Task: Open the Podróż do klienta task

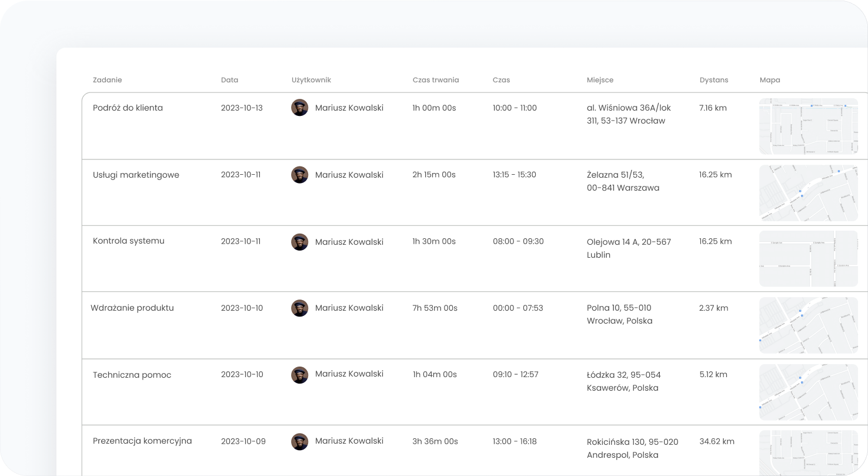Action: click(128, 108)
